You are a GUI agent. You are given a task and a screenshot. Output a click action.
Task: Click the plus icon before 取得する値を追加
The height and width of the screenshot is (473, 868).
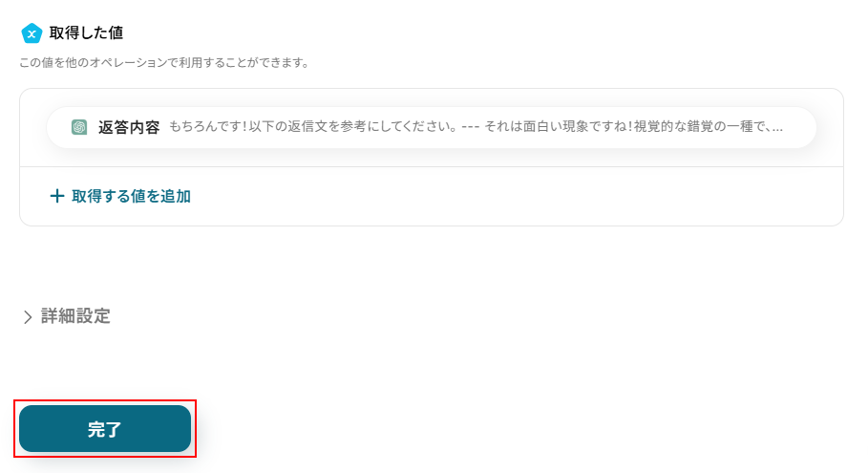(x=57, y=196)
